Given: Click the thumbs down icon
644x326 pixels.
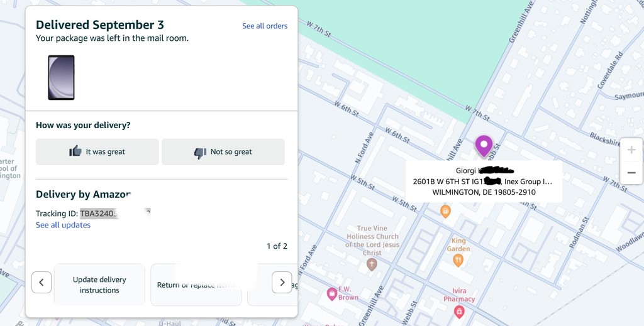Looking at the screenshot, I should (x=201, y=152).
